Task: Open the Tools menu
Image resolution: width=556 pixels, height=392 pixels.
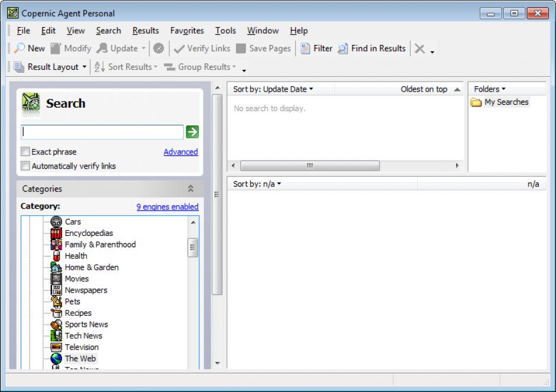Action: pos(225,31)
